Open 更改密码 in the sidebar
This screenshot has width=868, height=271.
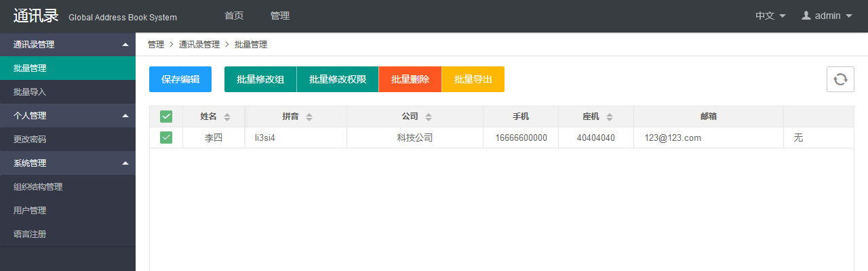(x=68, y=140)
